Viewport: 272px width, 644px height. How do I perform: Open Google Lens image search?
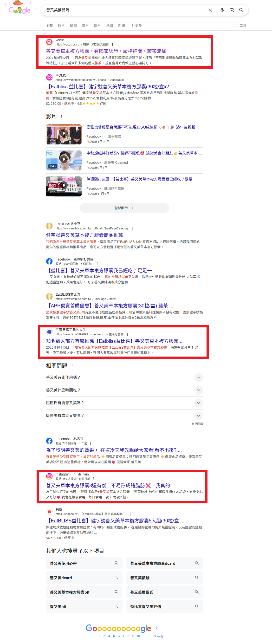point(232,10)
